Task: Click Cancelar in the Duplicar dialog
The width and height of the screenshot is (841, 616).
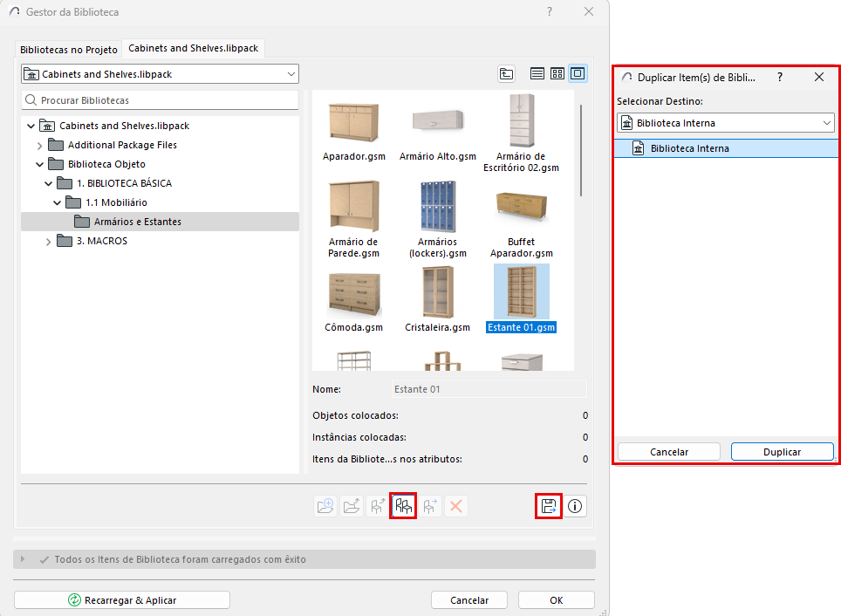Action: pyautogui.click(x=669, y=452)
